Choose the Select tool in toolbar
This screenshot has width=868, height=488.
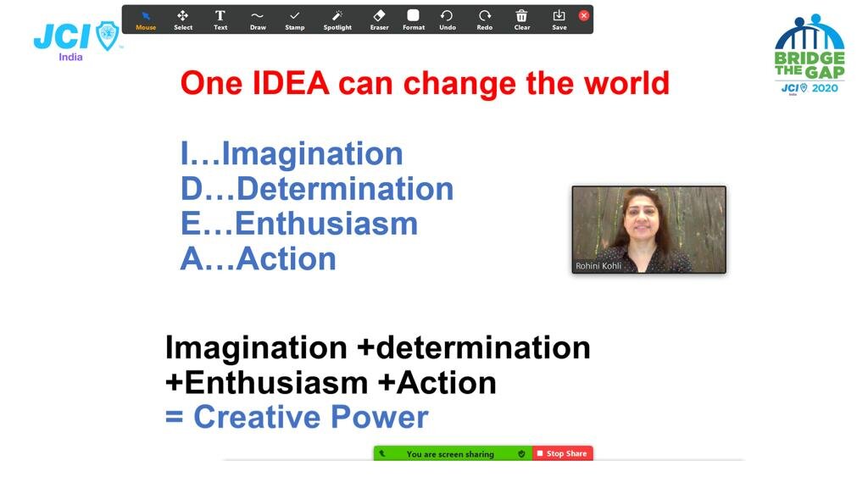click(x=183, y=20)
